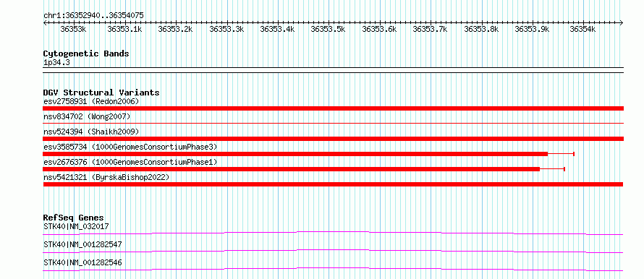Click the magenta line of STK40|NM_032017

point(333,233)
